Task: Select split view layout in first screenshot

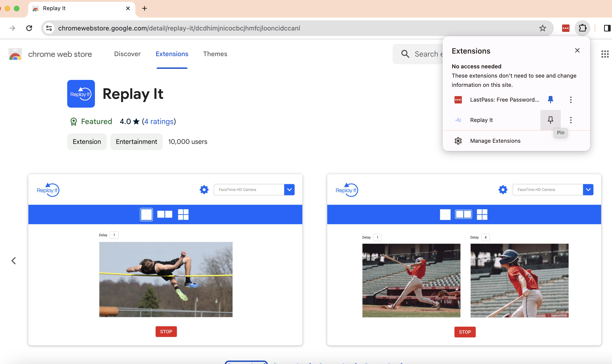Action: click(x=164, y=215)
